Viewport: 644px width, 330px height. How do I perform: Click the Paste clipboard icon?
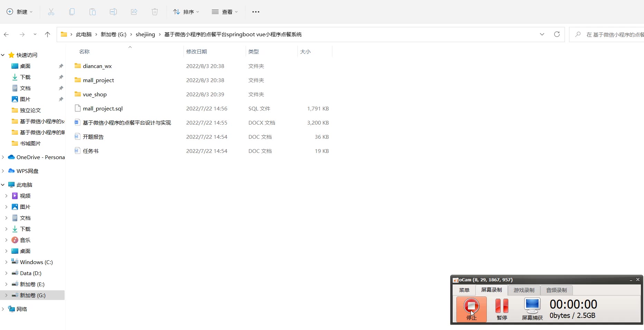93,12
